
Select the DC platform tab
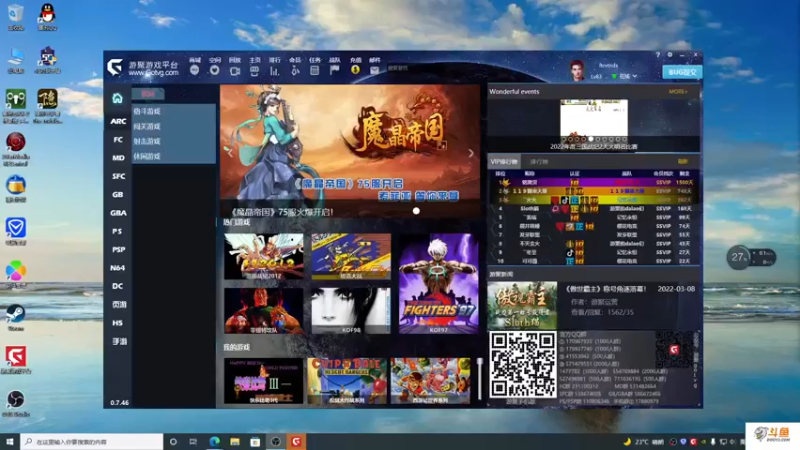118,287
